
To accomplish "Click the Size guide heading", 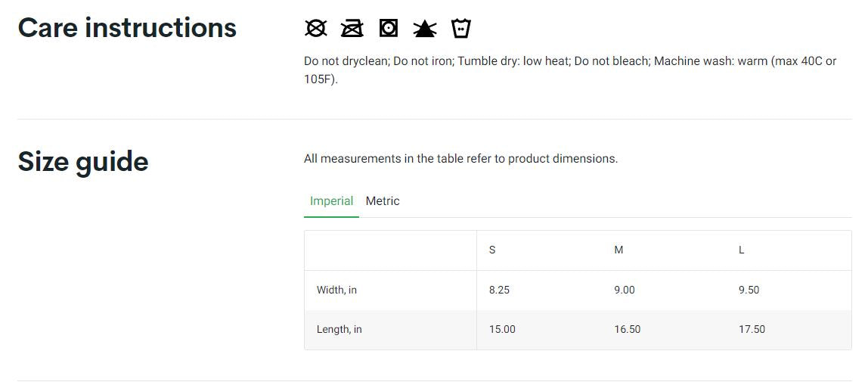I will click(x=83, y=162).
